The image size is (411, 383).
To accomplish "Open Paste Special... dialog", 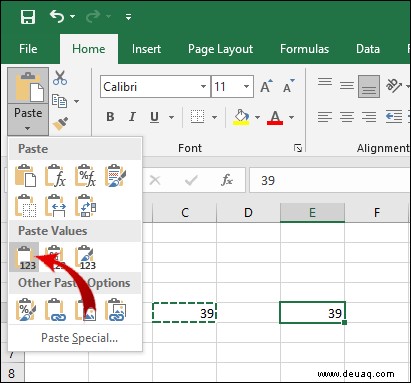I will coord(79,338).
